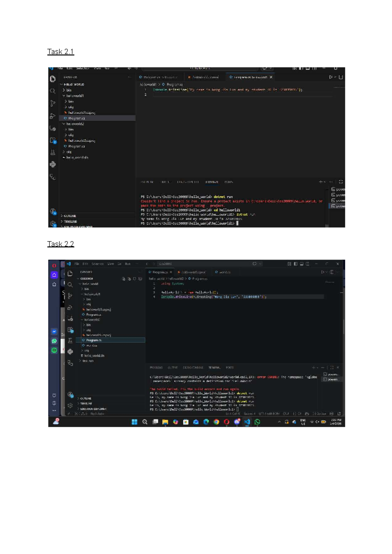This screenshot has width=392, height=554.
Task: Open Explorer icon in Task 2.1 screenshot
Action: click(x=53, y=79)
